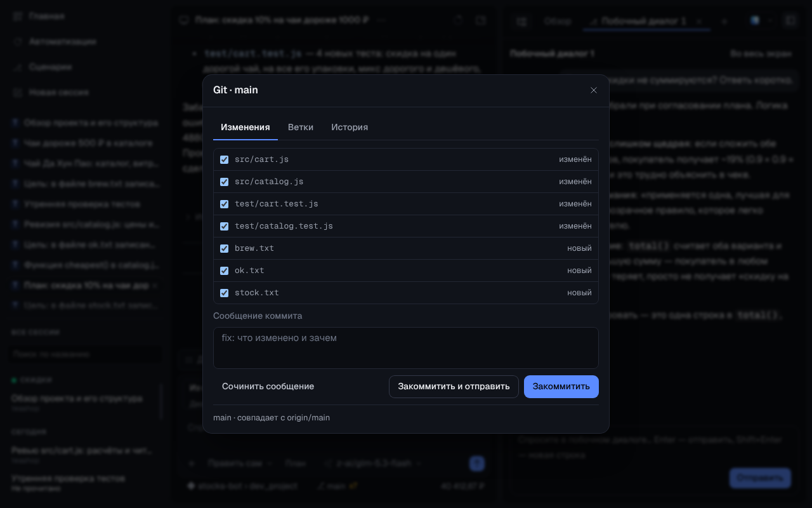812x508 pixels.
Task: Uncheck the src/cart.js checkbox
Action: point(224,159)
